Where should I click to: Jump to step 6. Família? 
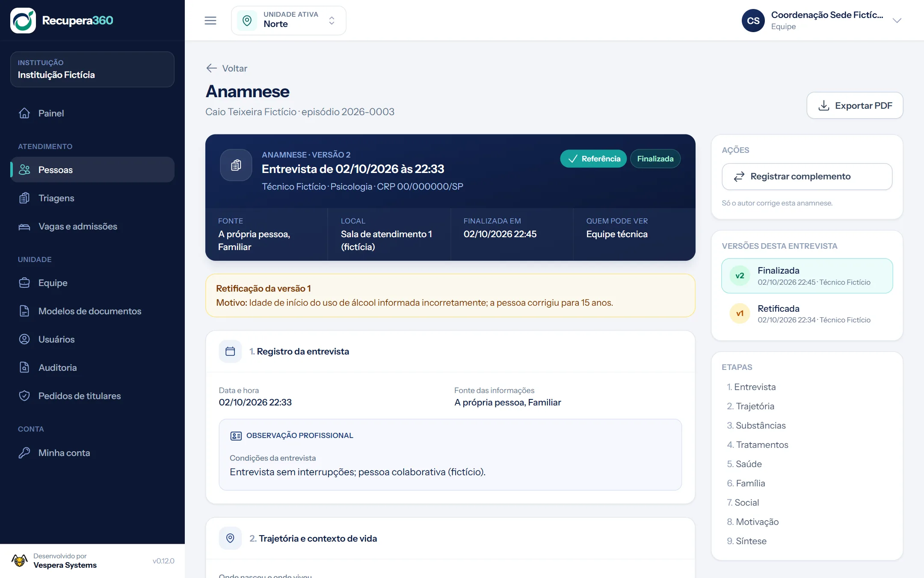coord(746,483)
